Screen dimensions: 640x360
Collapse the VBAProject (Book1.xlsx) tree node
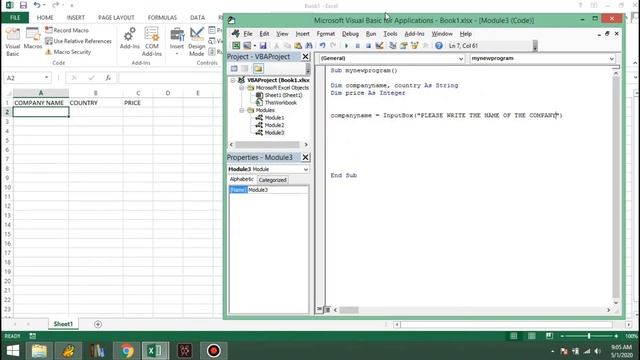point(233,80)
